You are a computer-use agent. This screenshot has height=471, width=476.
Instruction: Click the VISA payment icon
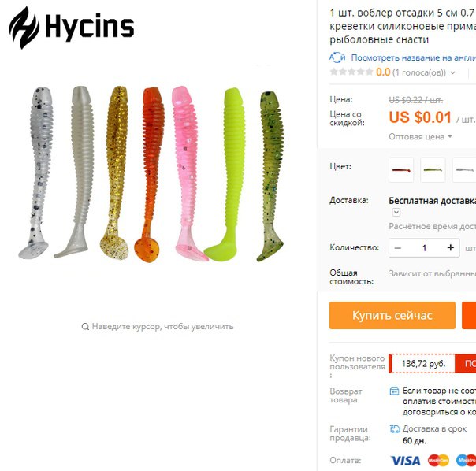(x=405, y=461)
